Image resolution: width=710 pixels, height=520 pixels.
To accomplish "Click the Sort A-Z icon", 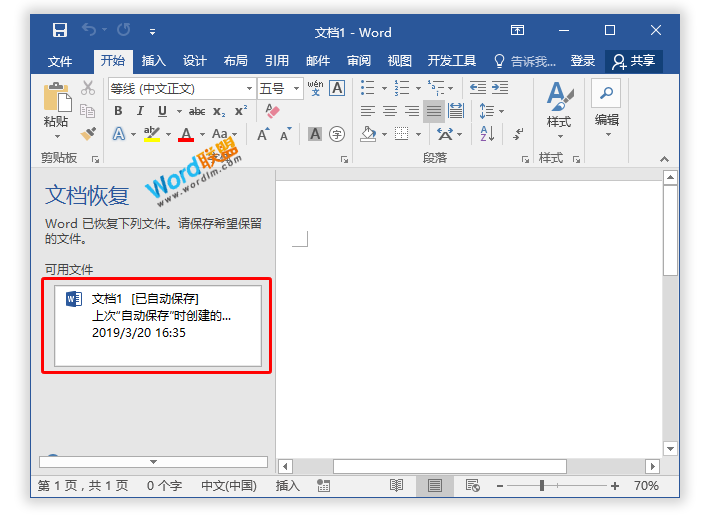I will pos(487,134).
